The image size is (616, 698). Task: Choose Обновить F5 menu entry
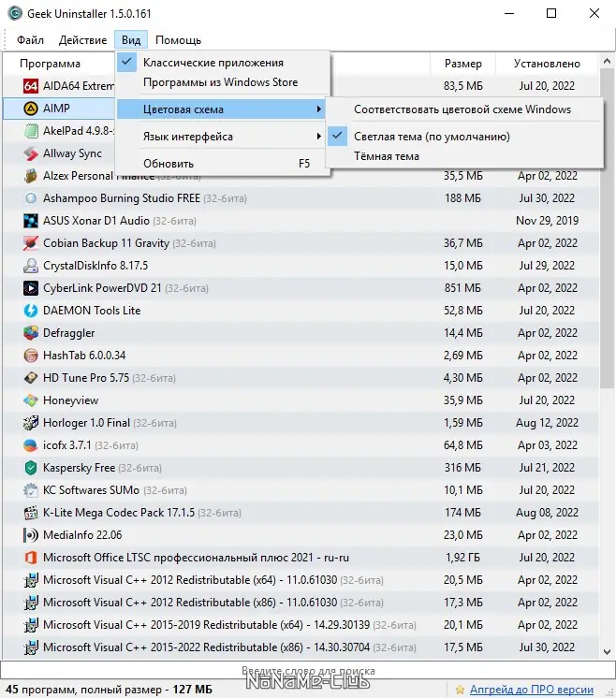(222, 164)
